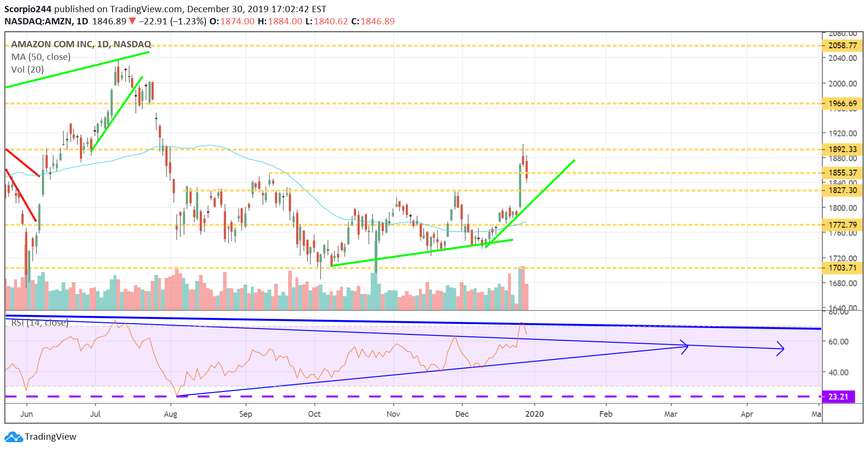Viewport: 868px width, 450px height.
Task: Click the Feb label on time axis
Action: [606, 414]
